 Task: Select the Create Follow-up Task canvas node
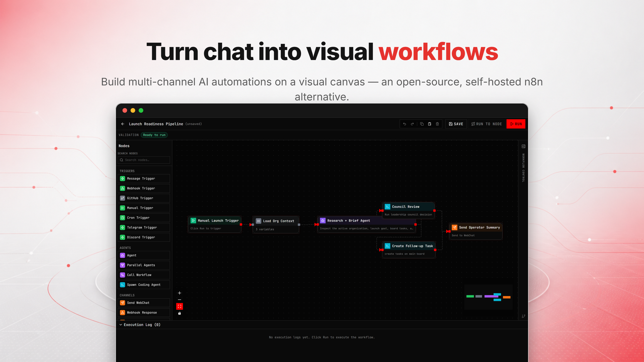click(x=409, y=250)
